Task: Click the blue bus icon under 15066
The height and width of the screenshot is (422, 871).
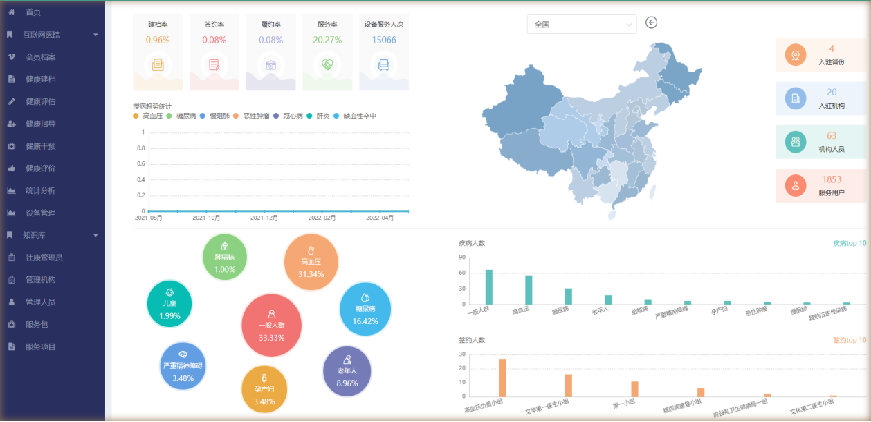Action: click(x=383, y=65)
